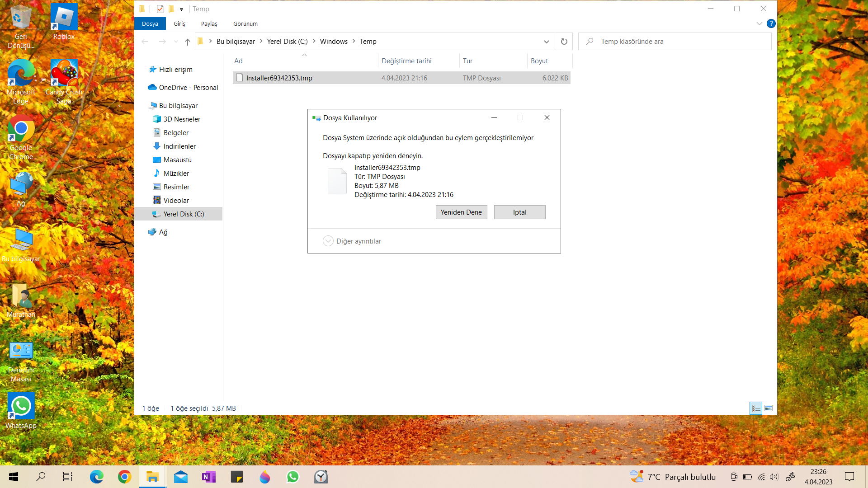
Task: Click the properties checkmark icon in title bar
Action: [x=160, y=9]
